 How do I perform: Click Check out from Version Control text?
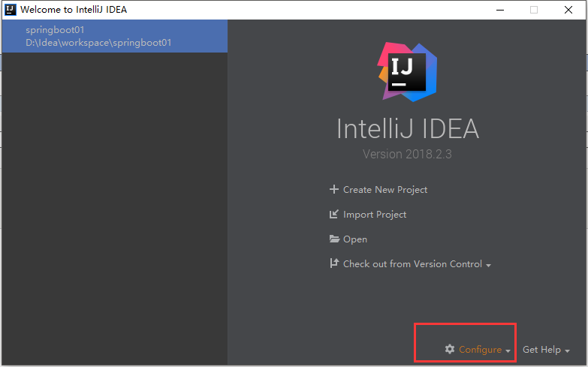(x=412, y=264)
